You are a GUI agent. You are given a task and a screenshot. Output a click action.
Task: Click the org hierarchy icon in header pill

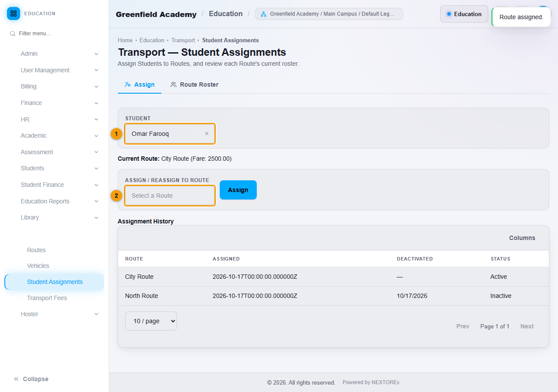point(263,14)
